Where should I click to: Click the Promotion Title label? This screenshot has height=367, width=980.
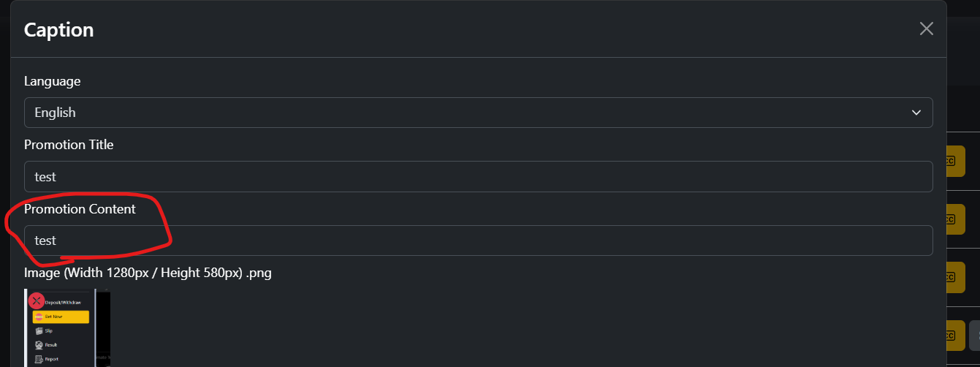tap(69, 145)
